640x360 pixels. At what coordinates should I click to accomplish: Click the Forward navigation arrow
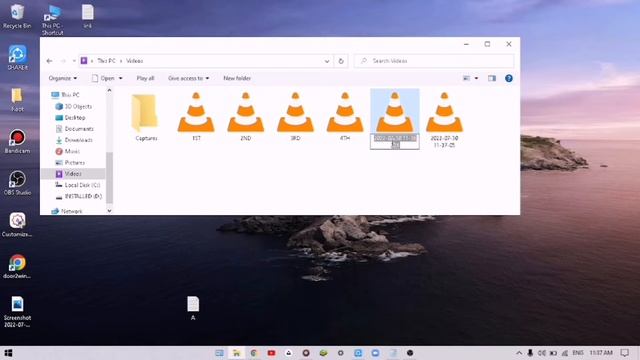click(63, 61)
